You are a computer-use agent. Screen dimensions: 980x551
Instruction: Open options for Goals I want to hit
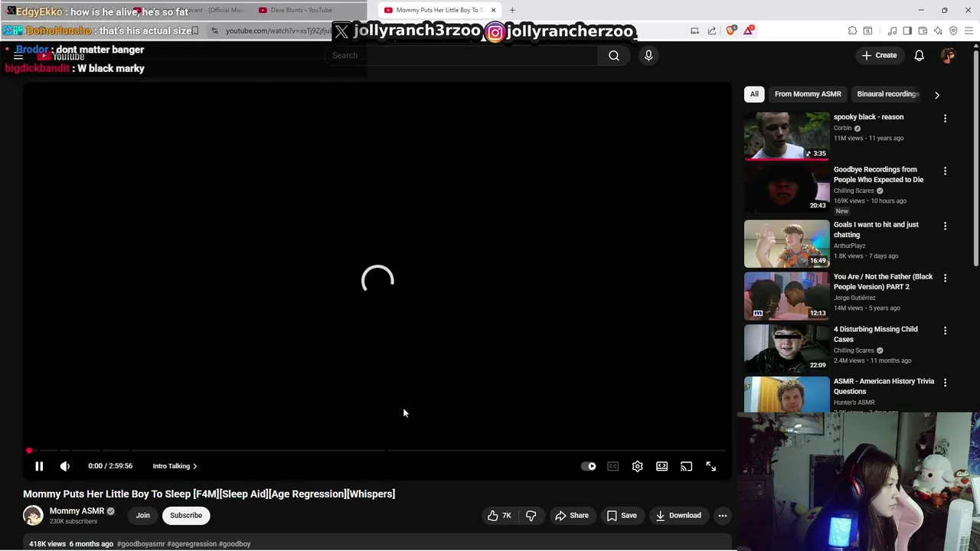(x=945, y=226)
